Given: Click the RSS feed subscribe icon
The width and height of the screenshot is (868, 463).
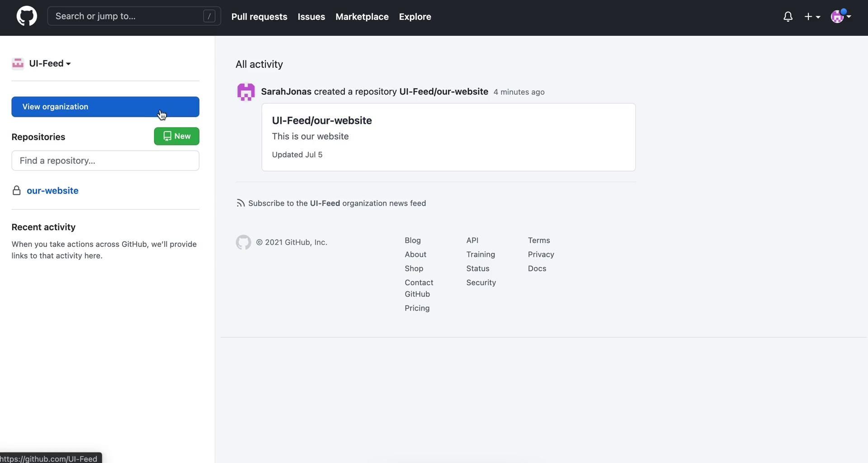Looking at the screenshot, I should pyautogui.click(x=241, y=203).
